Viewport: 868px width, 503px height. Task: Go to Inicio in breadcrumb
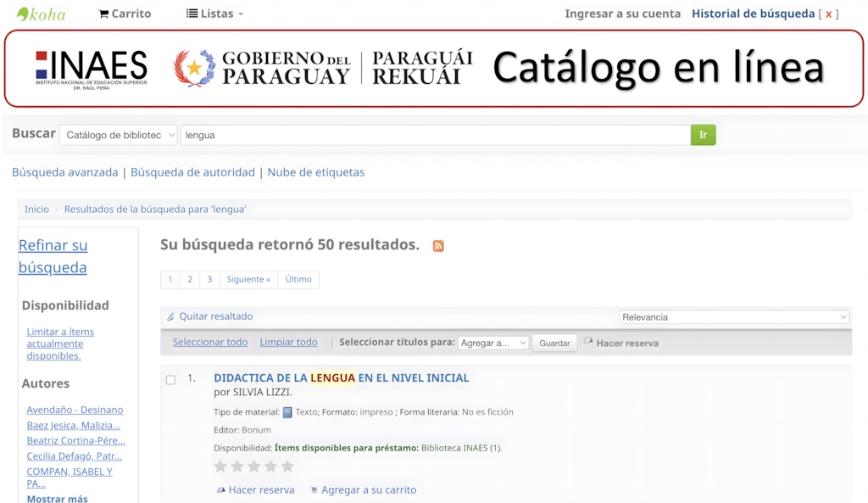pyautogui.click(x=36, y=210)
